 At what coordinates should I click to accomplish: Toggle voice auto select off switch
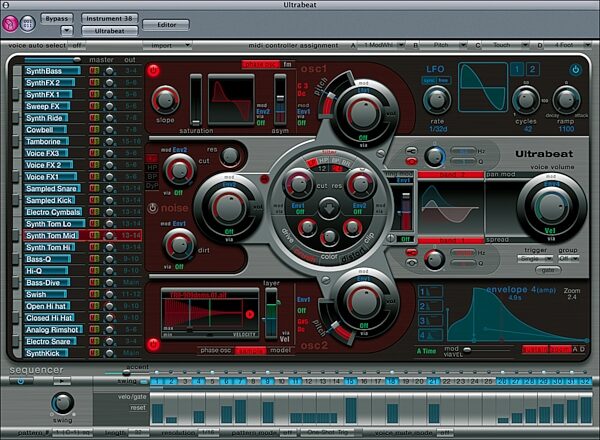click(77, 46)
